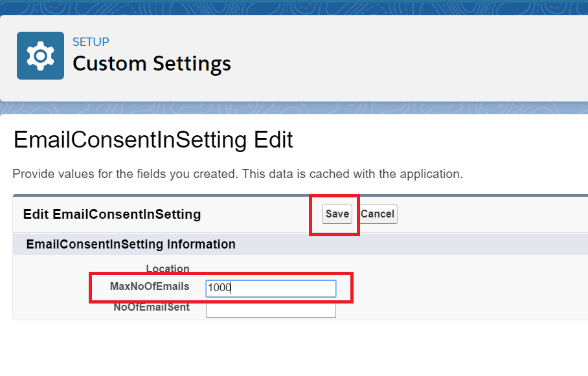Click the EmailConsentInSetting Edit page title
The height and width of the screenshot is (376, 588).
[153, 140]
